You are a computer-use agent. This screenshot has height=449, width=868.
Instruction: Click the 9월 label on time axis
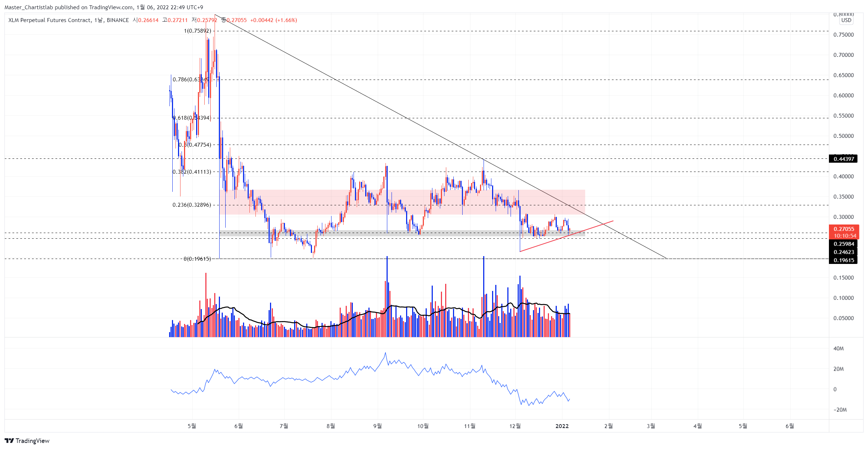(x=377, y=426)
